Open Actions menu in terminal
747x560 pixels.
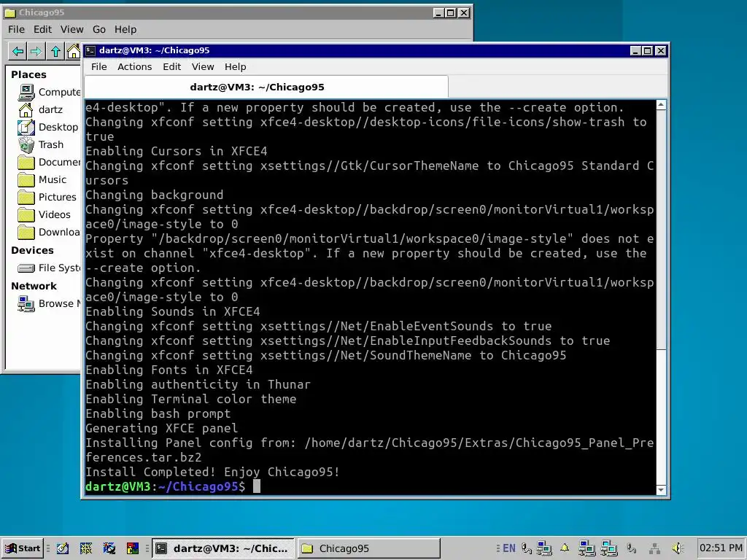click(135, 66)
